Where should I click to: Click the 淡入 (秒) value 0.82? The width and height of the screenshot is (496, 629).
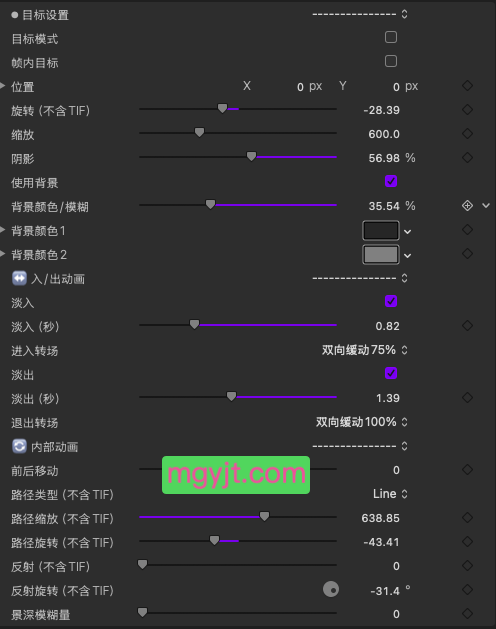click(x=387, y=326)
